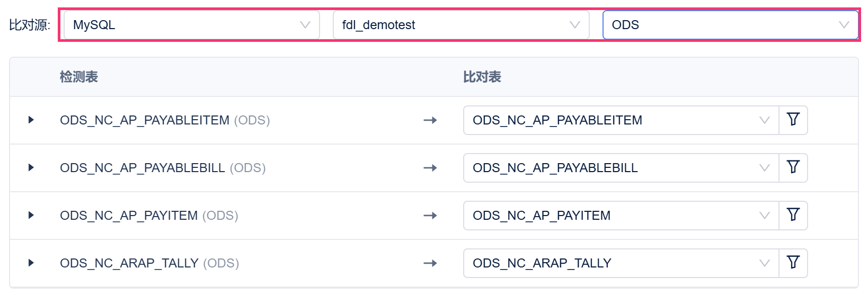Open ODS_NC_AP_PAYABLEITEM comparison table dropdown
The height and width of the screenshot is (295, 868).
[x=620, y=120]
